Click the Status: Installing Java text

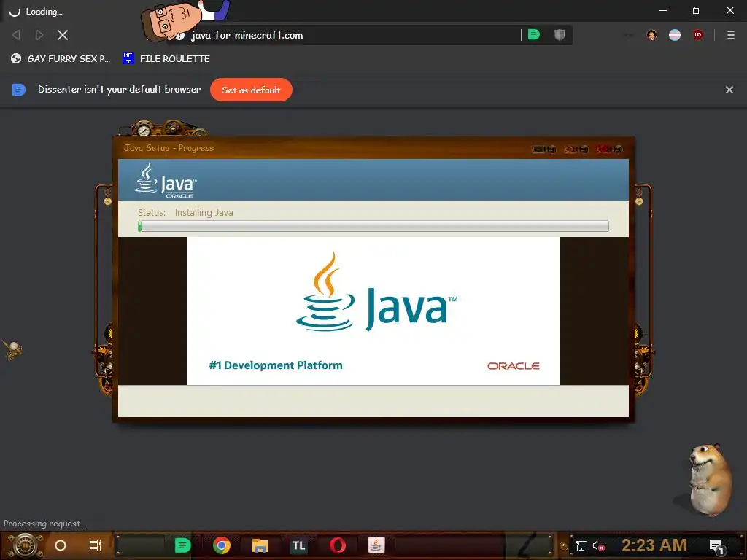tap(185, 212)
